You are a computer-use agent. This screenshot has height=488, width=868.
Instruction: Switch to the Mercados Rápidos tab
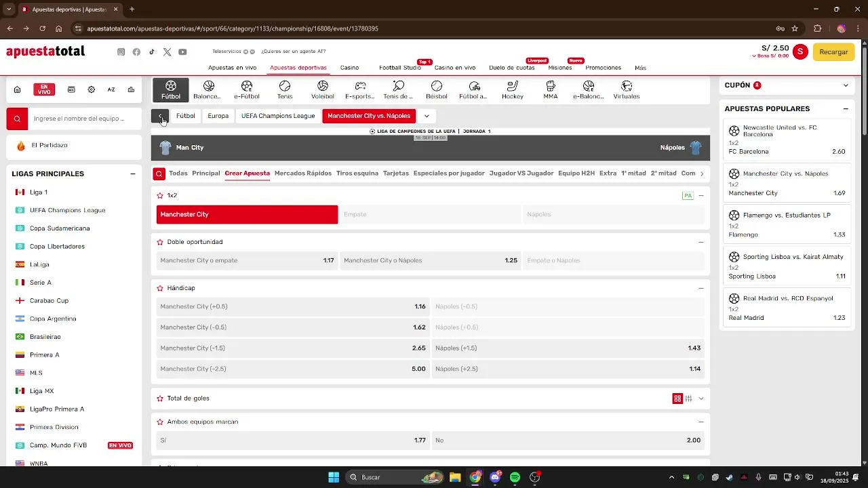pos(303,174)
